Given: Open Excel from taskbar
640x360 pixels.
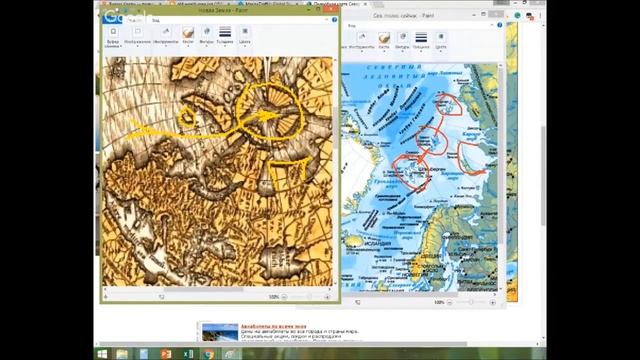Looking at the screenshot, I should (188, 354).
